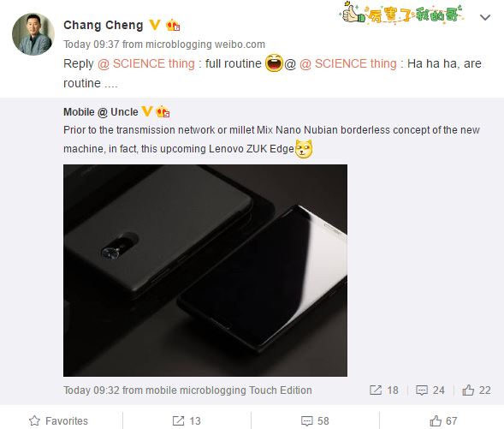Repost this reply showing 13 reposts

tap(187, 420)
